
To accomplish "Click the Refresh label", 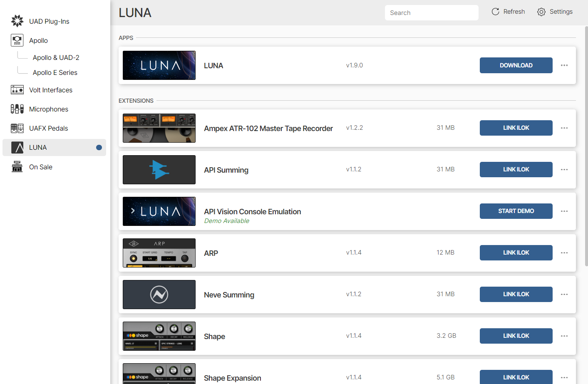I will pyautogui.click(x=514, y=12).
